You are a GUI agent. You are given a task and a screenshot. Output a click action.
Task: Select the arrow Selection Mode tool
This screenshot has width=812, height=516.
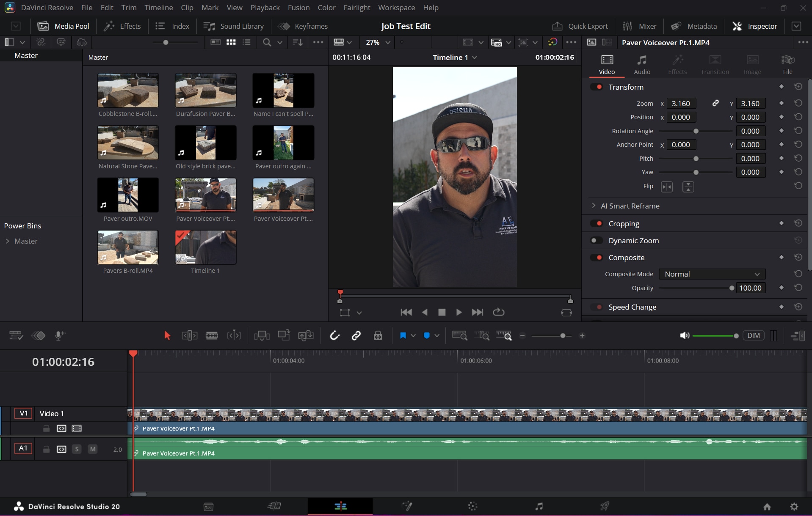click(167, 336)
